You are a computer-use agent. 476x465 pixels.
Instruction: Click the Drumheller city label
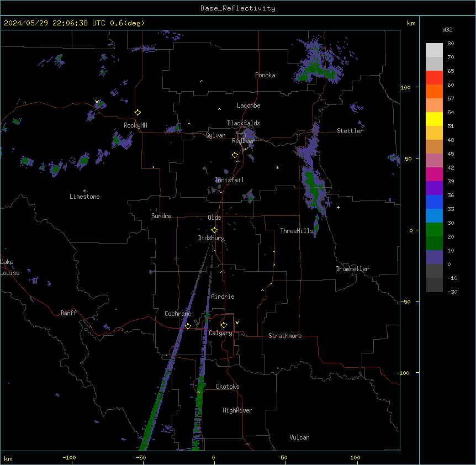pos(352,269)
